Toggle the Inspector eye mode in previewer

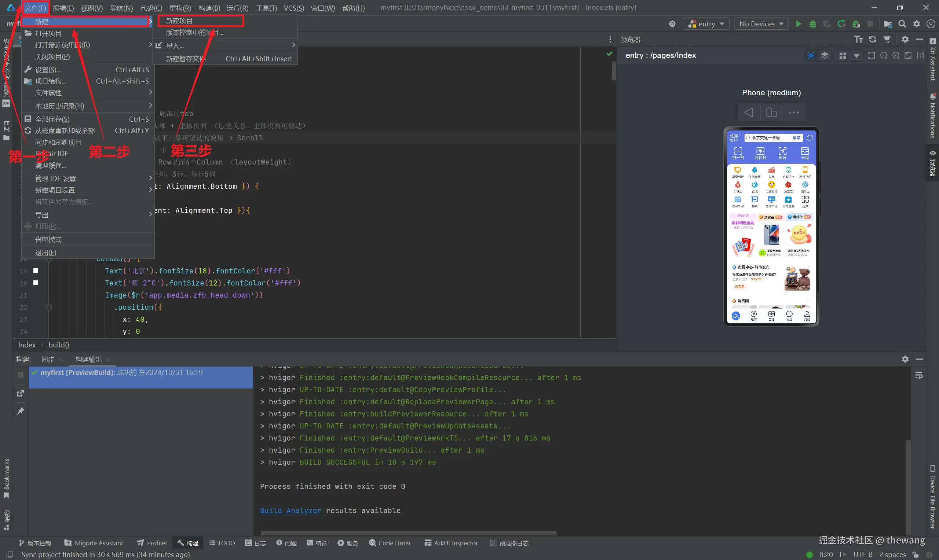click(811, 56)
